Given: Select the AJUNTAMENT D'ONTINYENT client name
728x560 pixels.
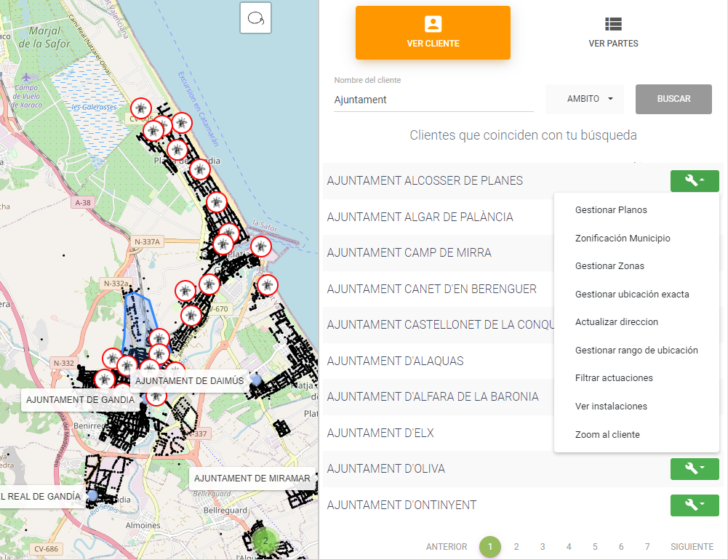Looking at the screenshot, I should pos(401,505).
